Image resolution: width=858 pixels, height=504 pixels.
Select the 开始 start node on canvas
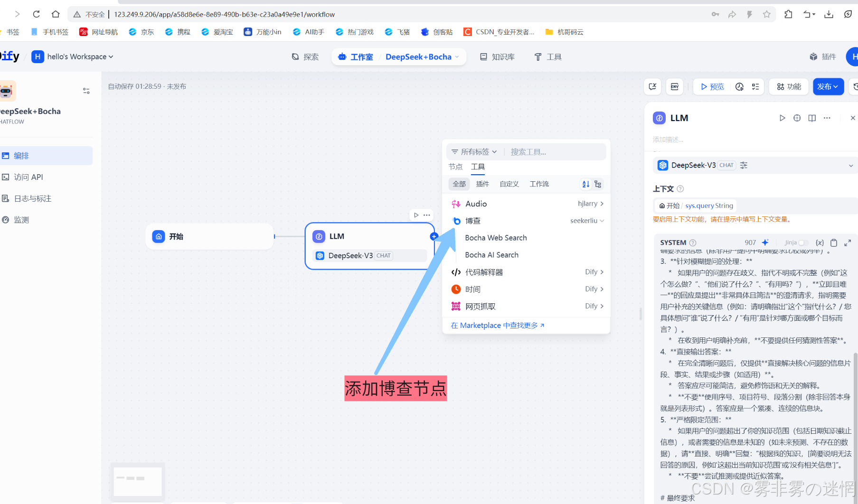coord(210,236)
